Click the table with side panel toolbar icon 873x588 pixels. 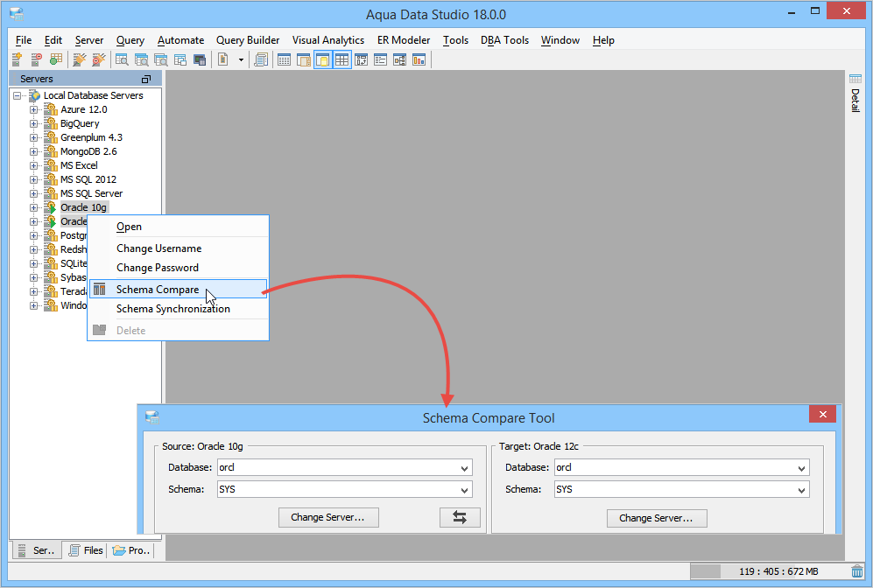(304, 59)
